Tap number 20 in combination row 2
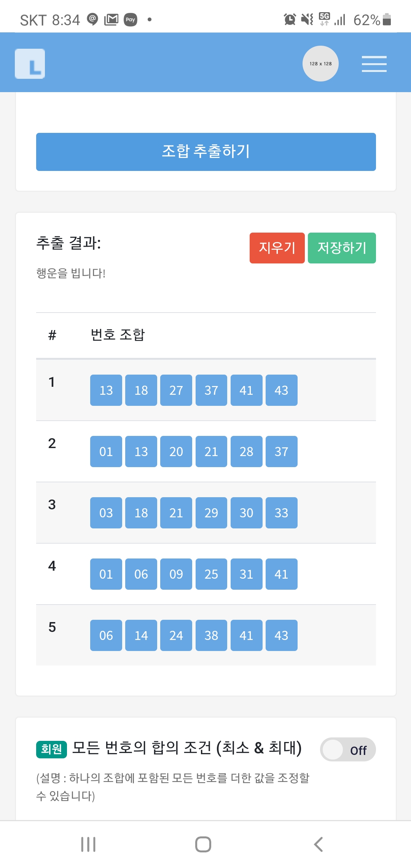Screen dimensions: 411x868 coord(176,452)
